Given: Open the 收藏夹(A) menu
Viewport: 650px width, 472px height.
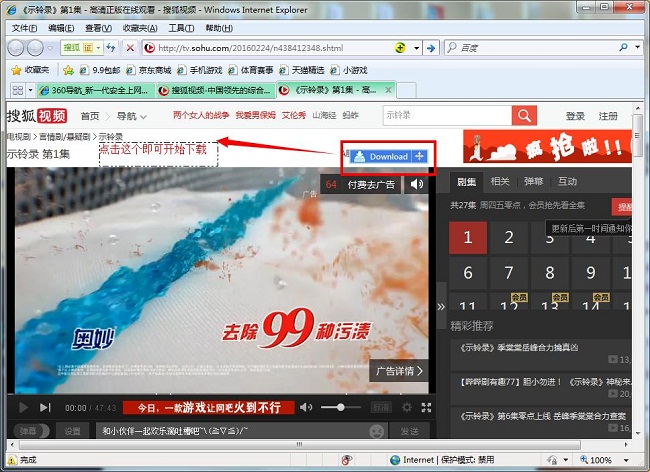Looking at the screenshot, I should (x=140, y=28).
